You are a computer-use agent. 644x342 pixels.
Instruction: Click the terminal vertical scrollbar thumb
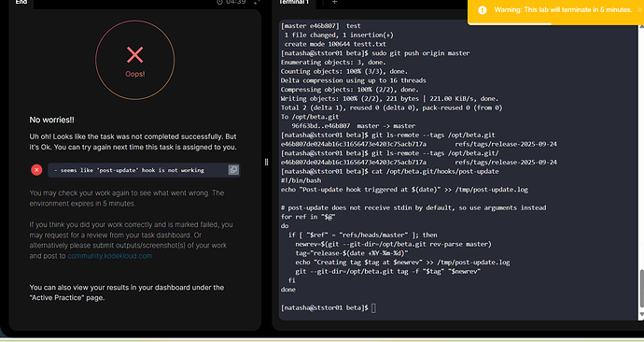click(x=641, y=288)
